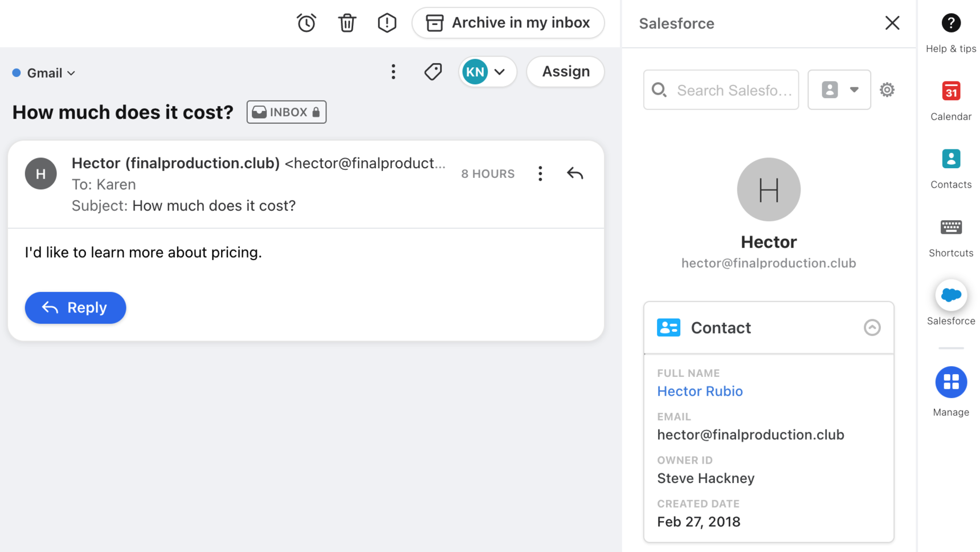Click Archive in my inbox button
The image size is (980, 552).
508,23
